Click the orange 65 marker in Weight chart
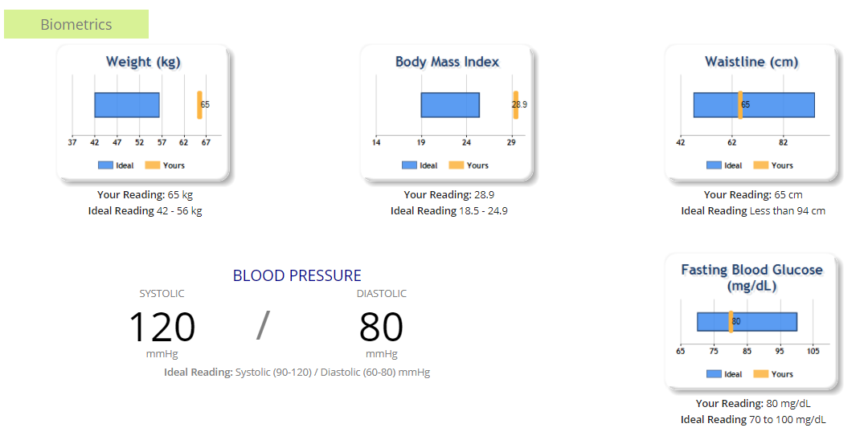Image resolution: width=868 pixels, height=444 pixels. coord(199,105)
